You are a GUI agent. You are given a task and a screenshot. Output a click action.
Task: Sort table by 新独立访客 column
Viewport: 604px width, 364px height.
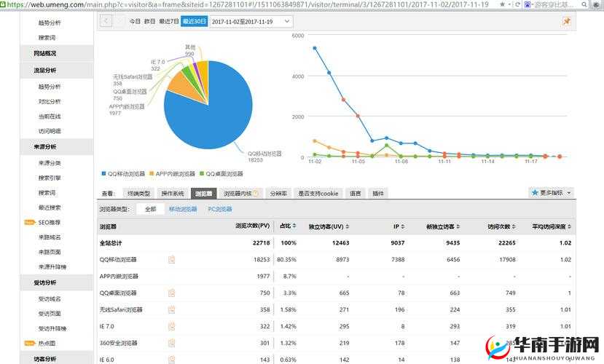443,226
